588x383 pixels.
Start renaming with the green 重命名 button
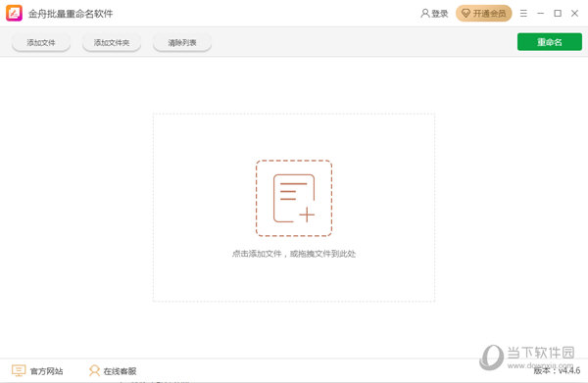[550, 41]
